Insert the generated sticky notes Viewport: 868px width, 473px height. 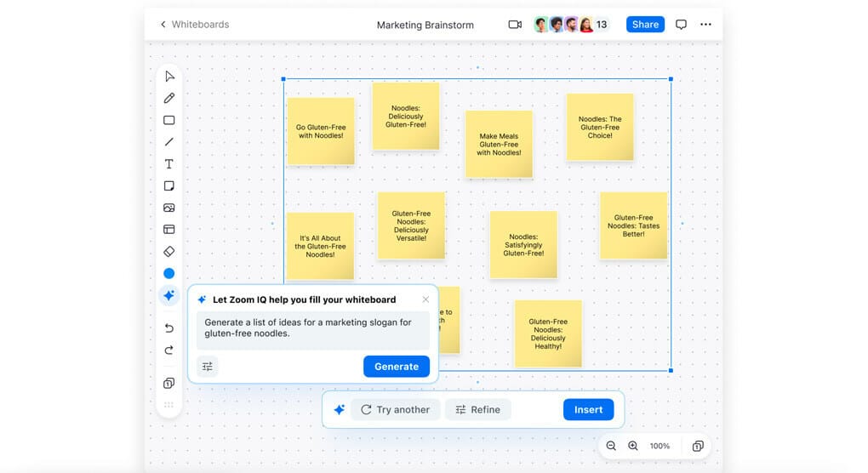(x=588, y=409)
